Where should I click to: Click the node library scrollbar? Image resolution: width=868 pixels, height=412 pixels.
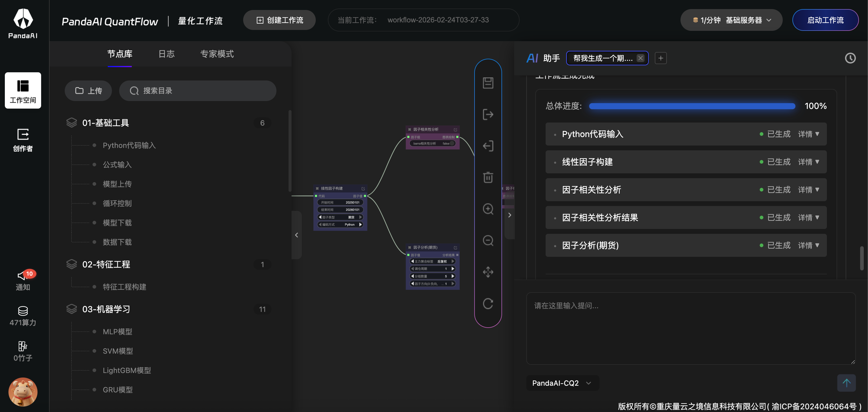click(290, 151)
